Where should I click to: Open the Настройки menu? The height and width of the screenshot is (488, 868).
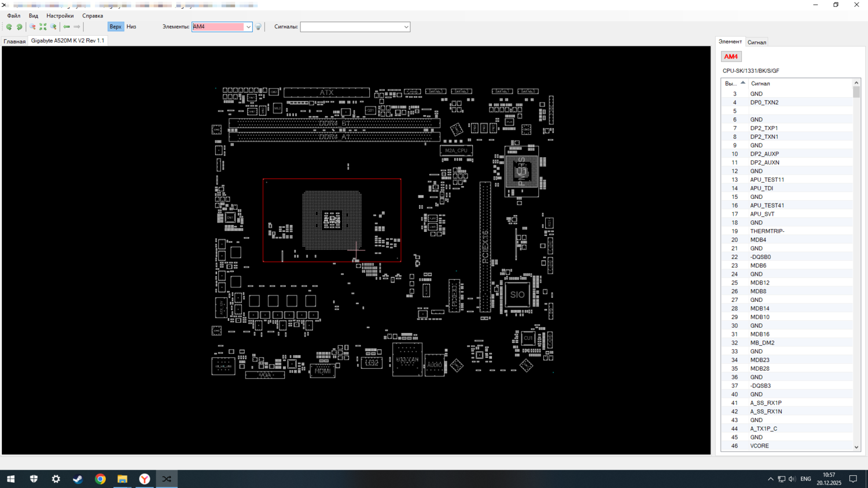[x=60, y=16]
